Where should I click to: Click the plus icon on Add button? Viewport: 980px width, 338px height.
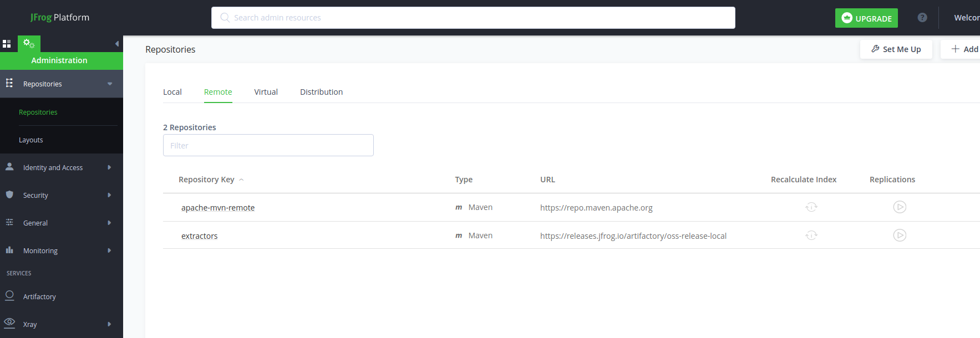click(956, 49)
